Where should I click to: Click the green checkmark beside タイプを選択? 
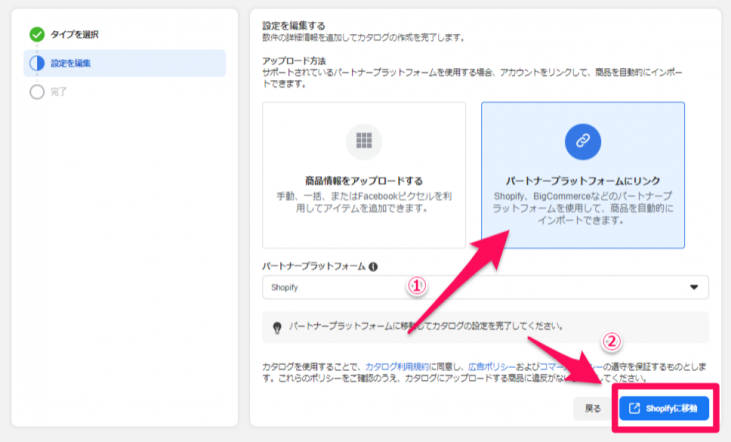37,35
